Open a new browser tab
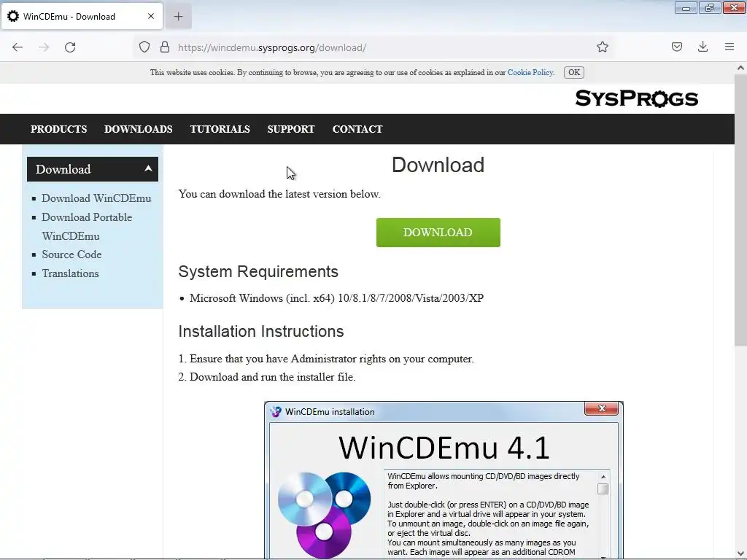 click(x=178, y=17)
